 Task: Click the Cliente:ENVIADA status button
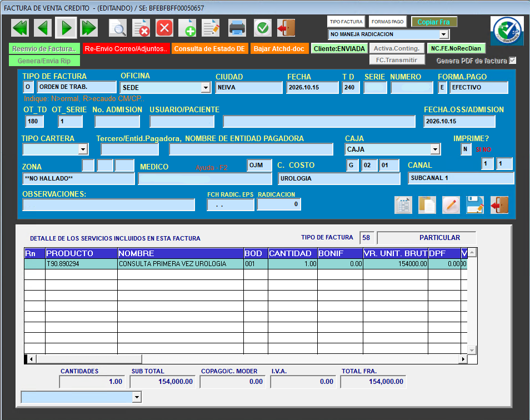click(x=339, y=49)
